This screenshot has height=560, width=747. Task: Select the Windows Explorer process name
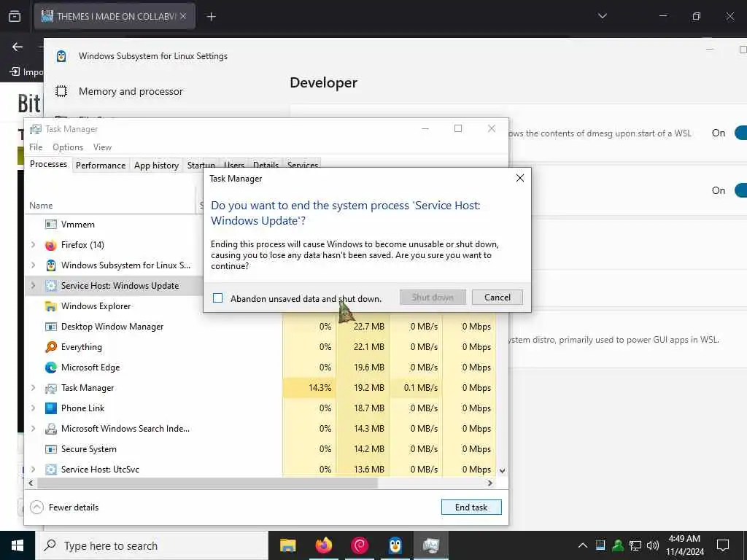tap(96, 306)
